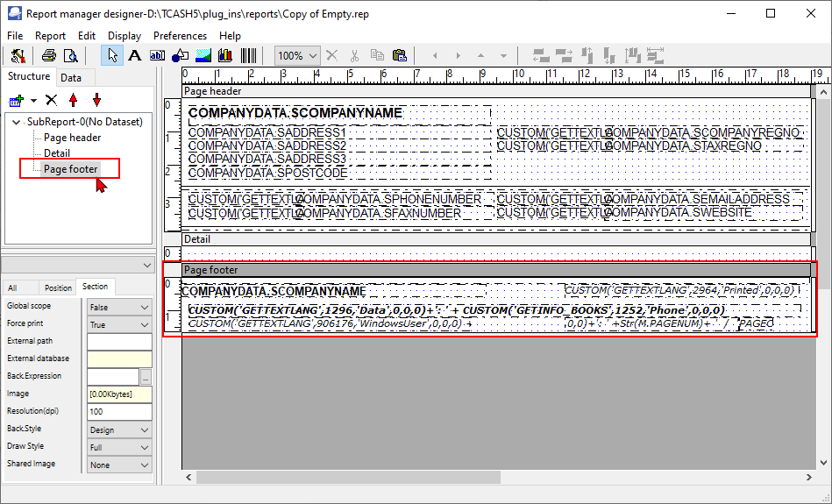Click the Resolution(dpi) input field

pos(119,412)
